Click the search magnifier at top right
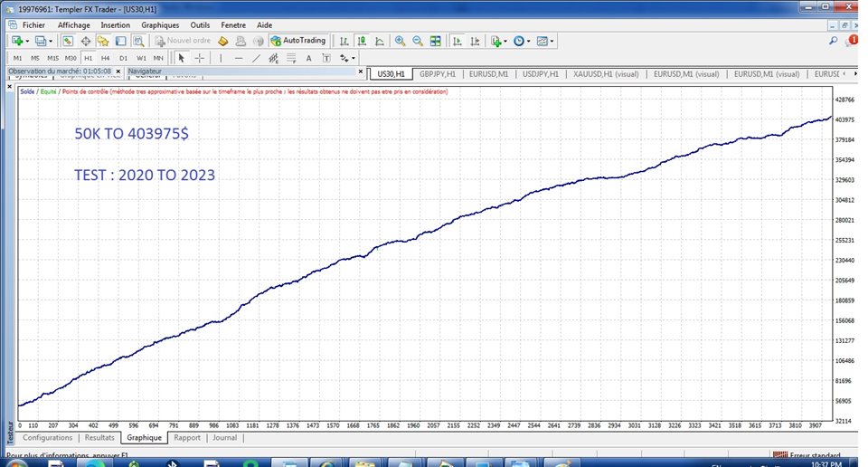This screenshot has height=467, width=868. (833, 41)
